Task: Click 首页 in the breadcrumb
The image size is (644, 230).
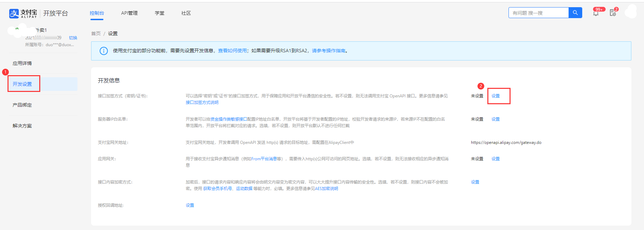Action: pos(96,33)
